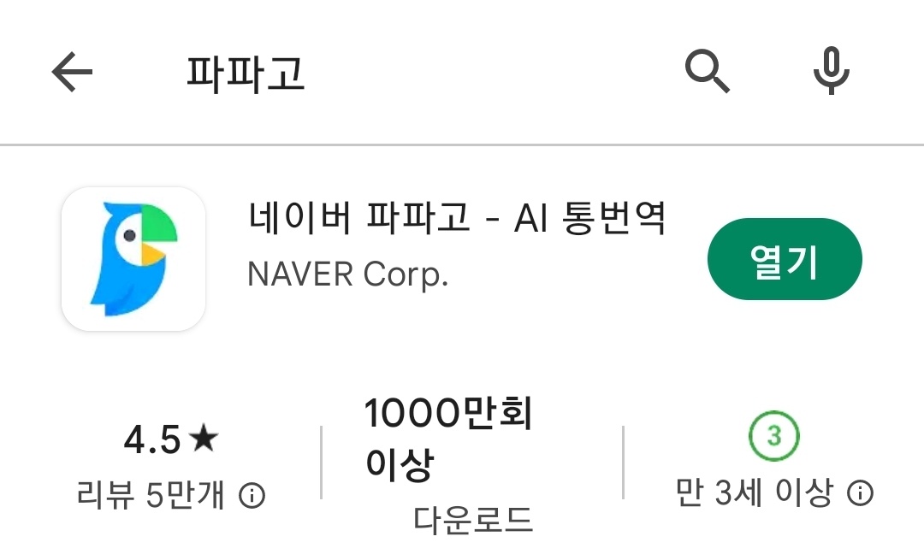The width and height of the screenshot is (924, 560).
Task: Go back using the left arrow
Action: 72,72
